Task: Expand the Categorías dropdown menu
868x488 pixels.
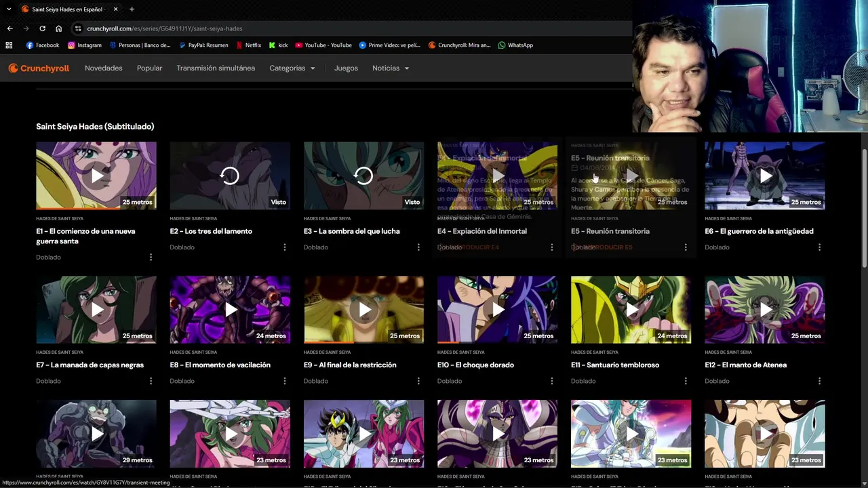Action: [x=292, y=68]
